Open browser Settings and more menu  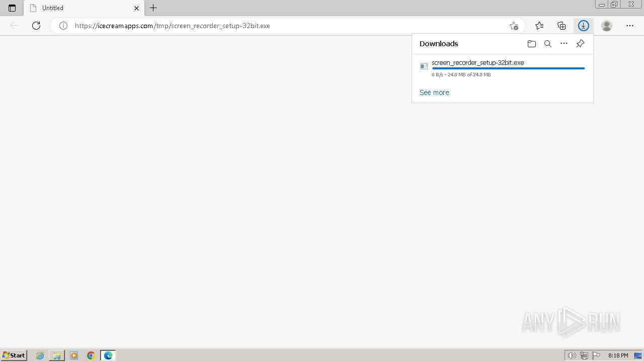[x=630, y=26]
